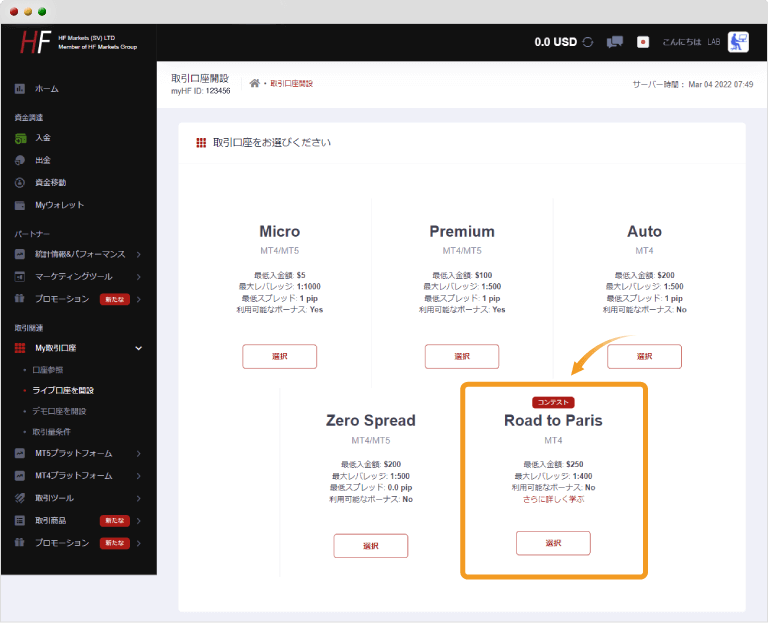768x623 pixels.
Task: Open the user profile avatar
Action: 738,42
